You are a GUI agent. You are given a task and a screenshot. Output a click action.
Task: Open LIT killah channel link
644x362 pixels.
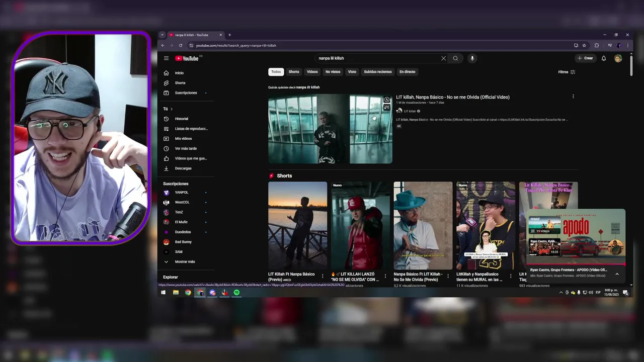click(410, 111)
